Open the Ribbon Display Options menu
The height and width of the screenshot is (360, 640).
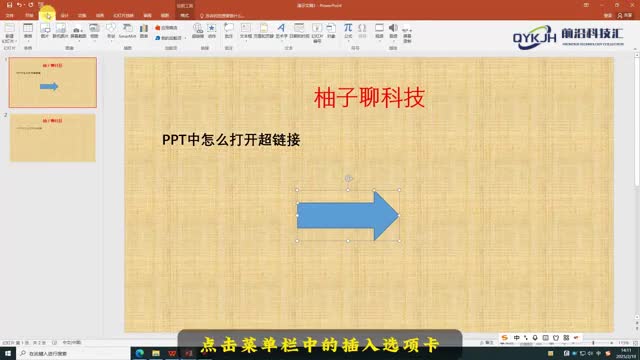(586, 5)
